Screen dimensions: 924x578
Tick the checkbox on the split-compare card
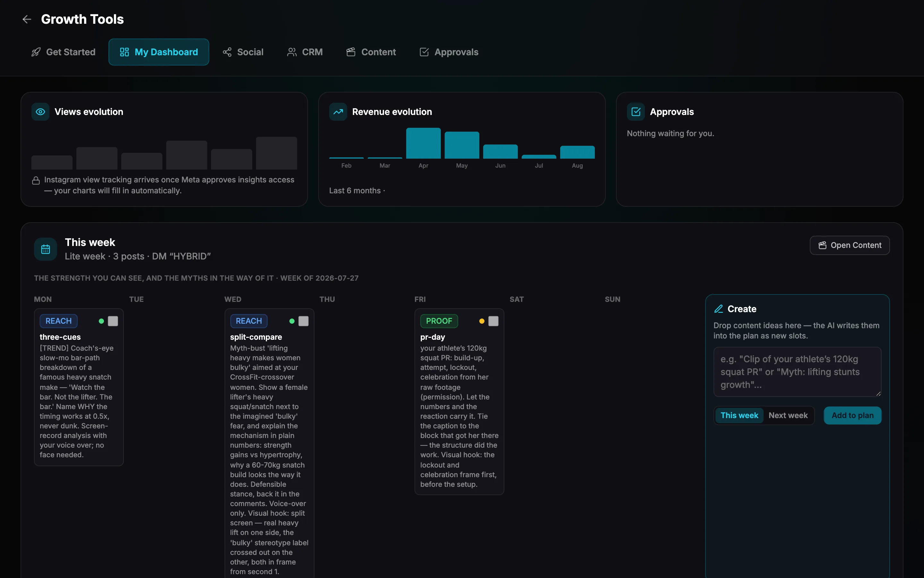304,321
